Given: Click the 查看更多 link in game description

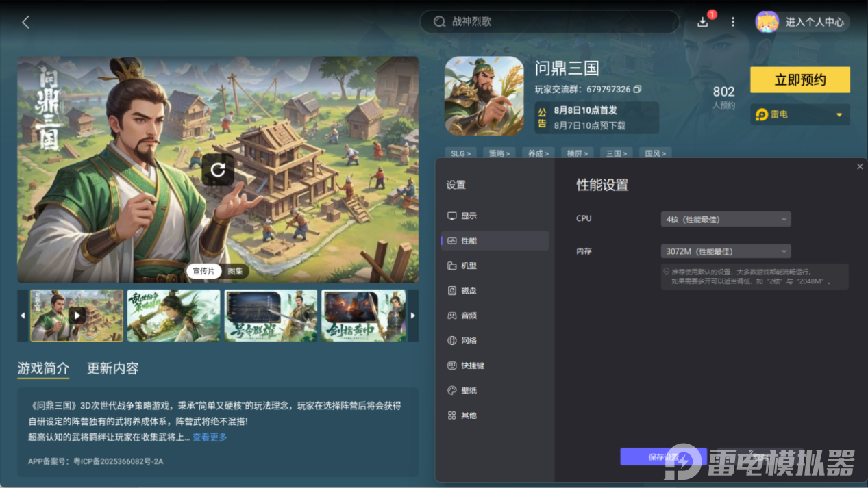Looking at the screenshot, I should pyautogui.click(x=209, y=437).
